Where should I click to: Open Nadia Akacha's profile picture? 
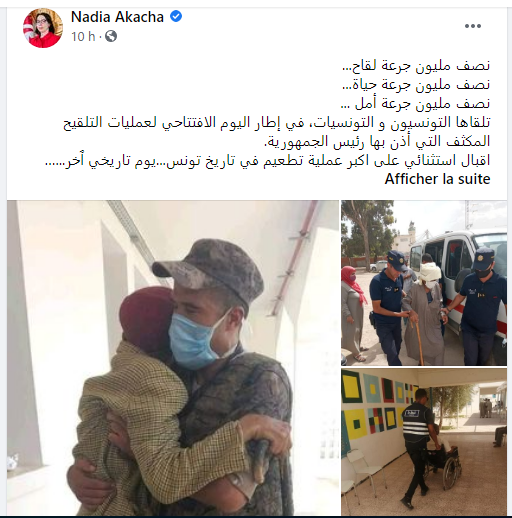pos(43,28)
